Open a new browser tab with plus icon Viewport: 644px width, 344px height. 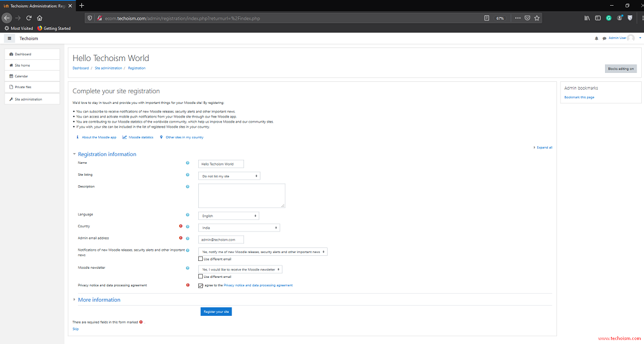pos(82,5)
